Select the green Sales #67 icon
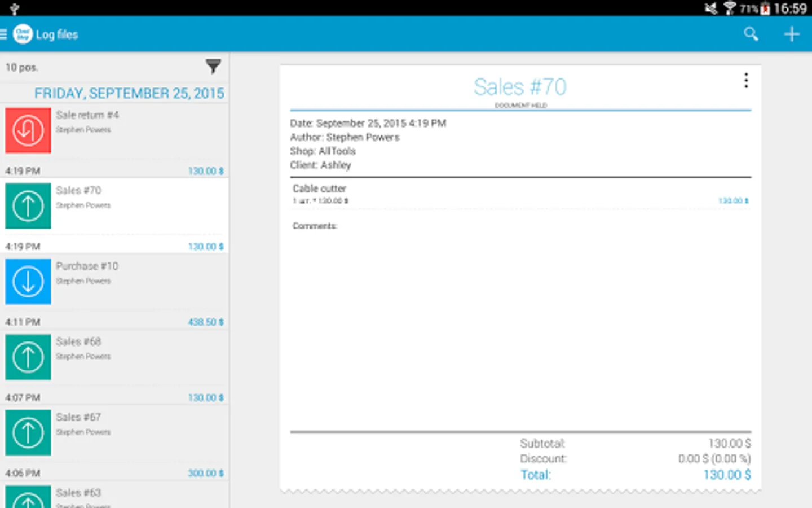 (28, 433)
